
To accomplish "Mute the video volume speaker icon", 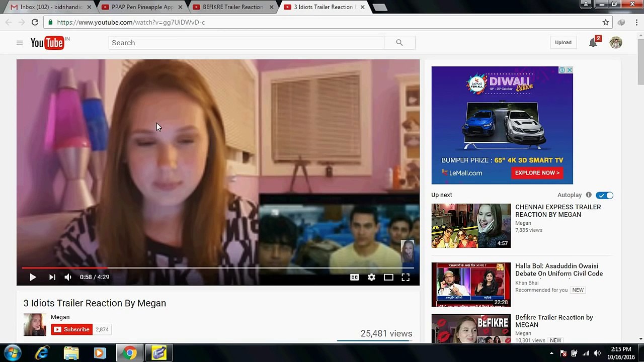I will tap(68, 277).
